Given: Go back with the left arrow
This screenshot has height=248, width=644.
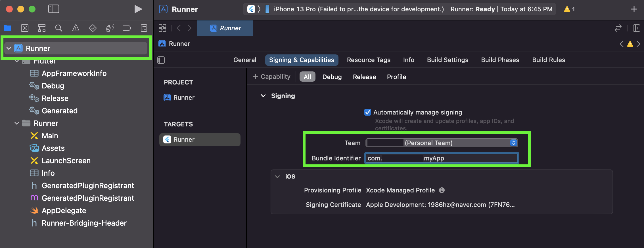Looking at the screenshot, I should click(x=179, y=28).
